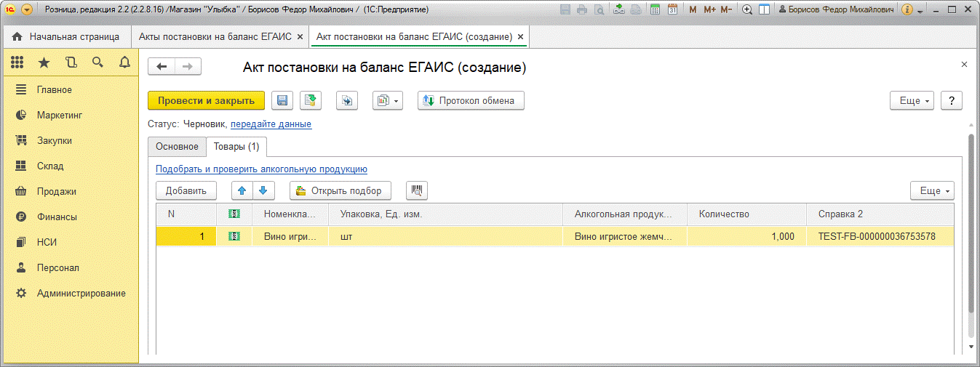Open the table Еще dropdown
980x367 pixels.
point(932,190)
